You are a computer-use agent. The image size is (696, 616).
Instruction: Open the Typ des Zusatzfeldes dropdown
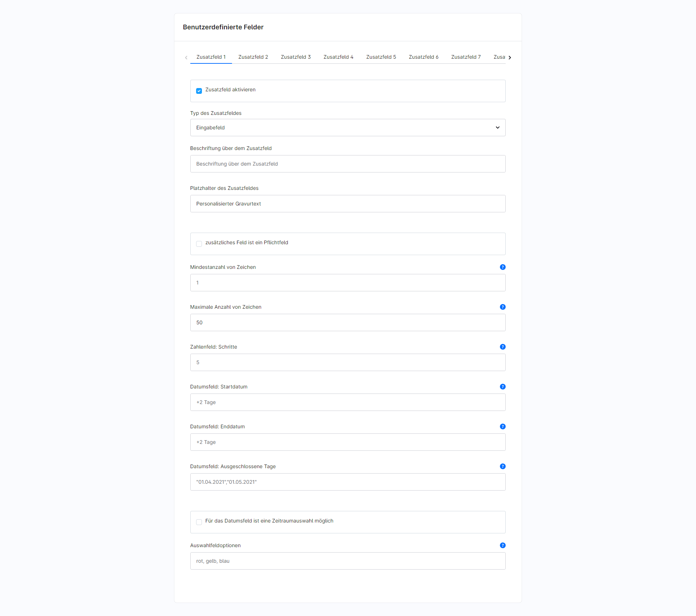click(x=348, y=128)
